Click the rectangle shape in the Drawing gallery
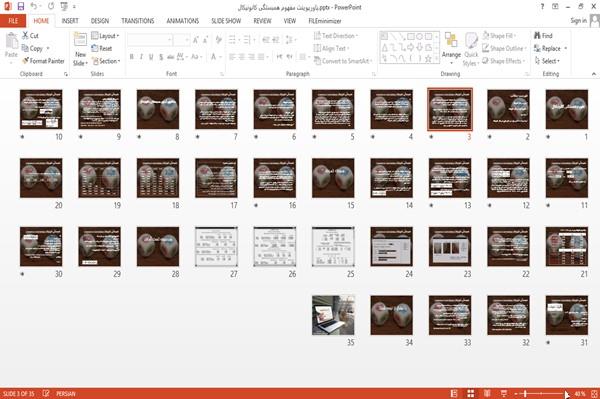 coord(411,37)
